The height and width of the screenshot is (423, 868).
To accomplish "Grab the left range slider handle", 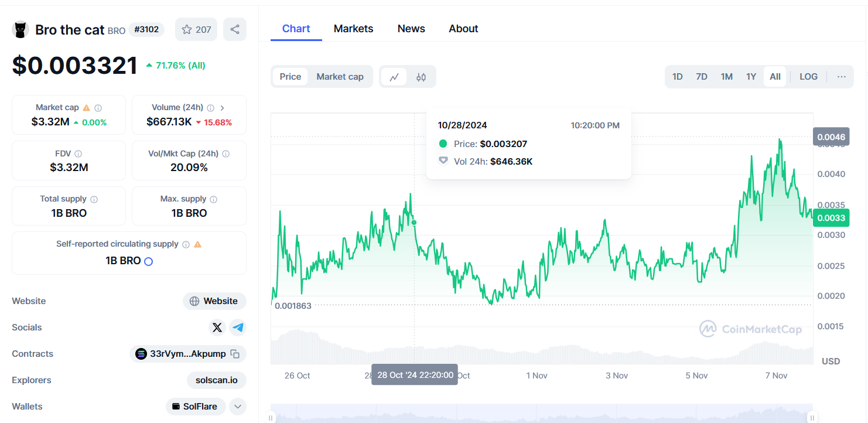I will coord(271,417).
